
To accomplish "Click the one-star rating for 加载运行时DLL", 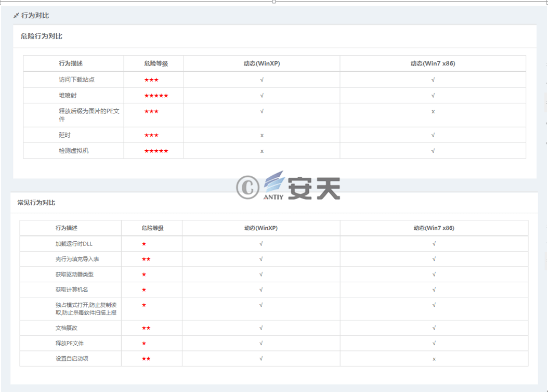I will click(144, 244).
